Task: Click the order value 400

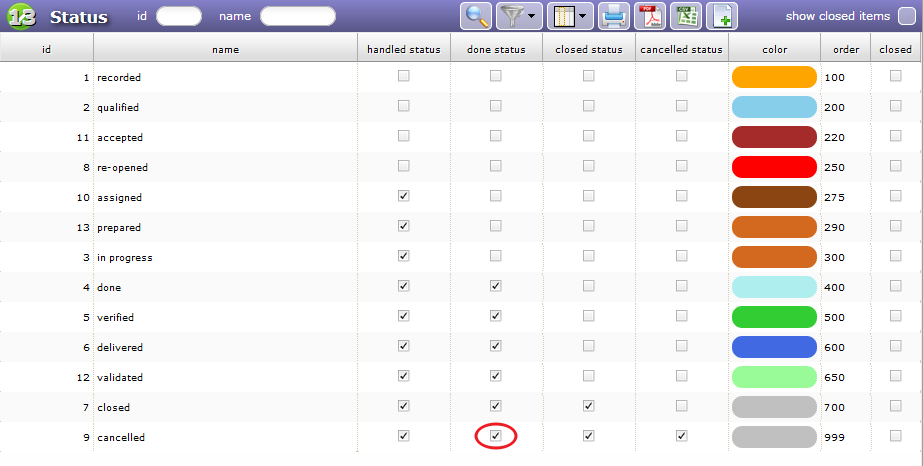Action: (834, 288)
